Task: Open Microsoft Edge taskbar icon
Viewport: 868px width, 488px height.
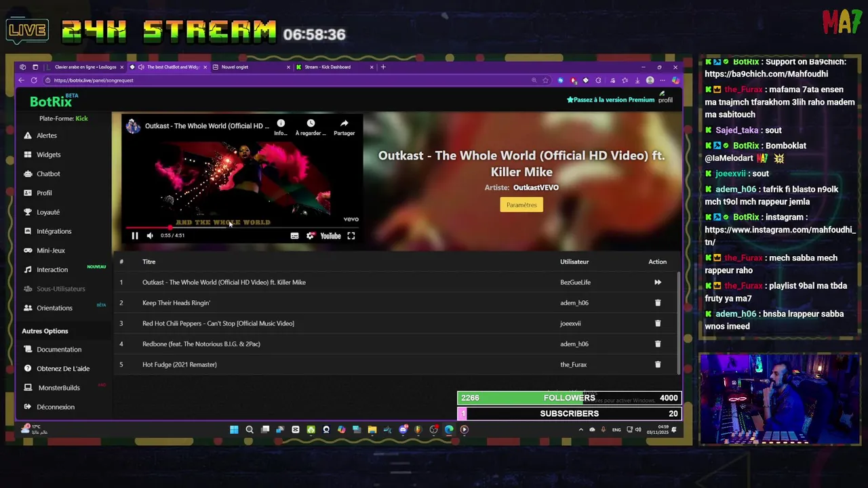Action: tap(449, 430)
